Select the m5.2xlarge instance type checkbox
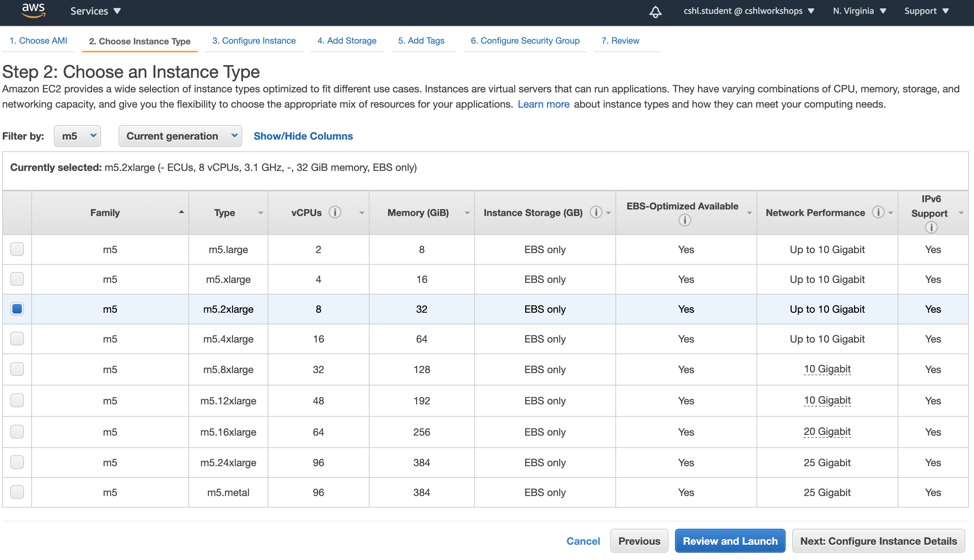974x560 pixels. (x=17, y=308)
